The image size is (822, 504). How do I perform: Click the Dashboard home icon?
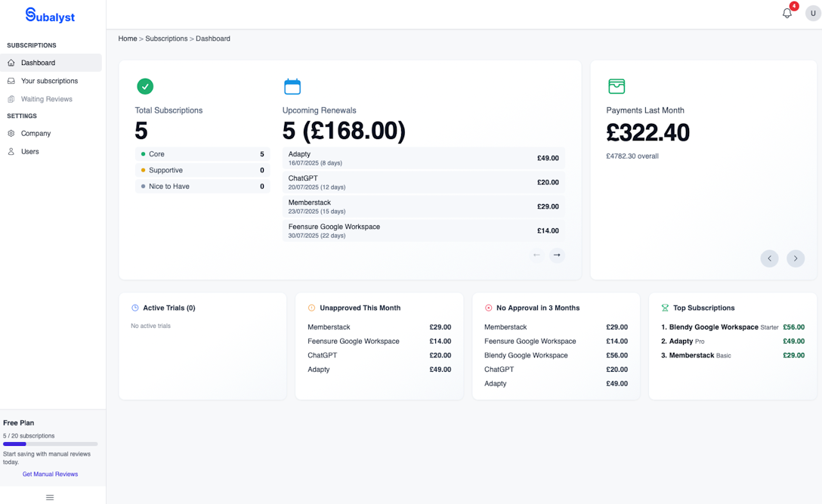point(11,63)
